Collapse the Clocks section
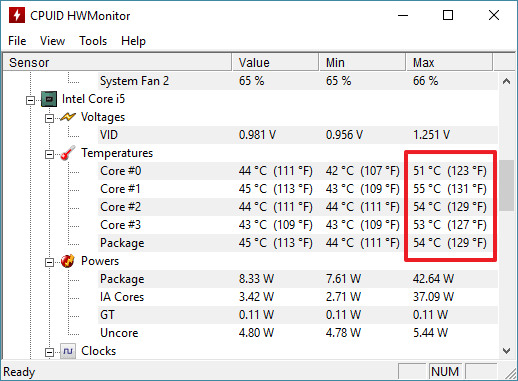The width and height of the screenshot is (518, 381). pyautogui.click(x=49, y=352)
